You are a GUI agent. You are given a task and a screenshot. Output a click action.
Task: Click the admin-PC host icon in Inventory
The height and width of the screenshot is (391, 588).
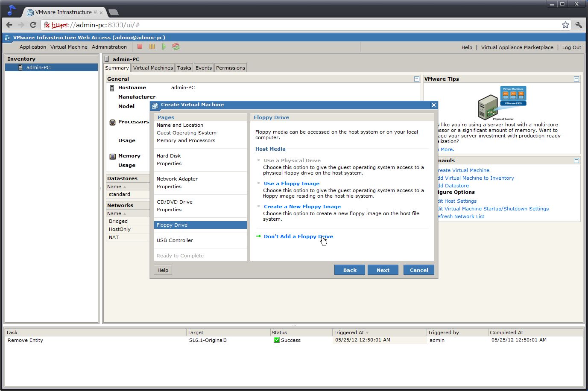point(20,67)
